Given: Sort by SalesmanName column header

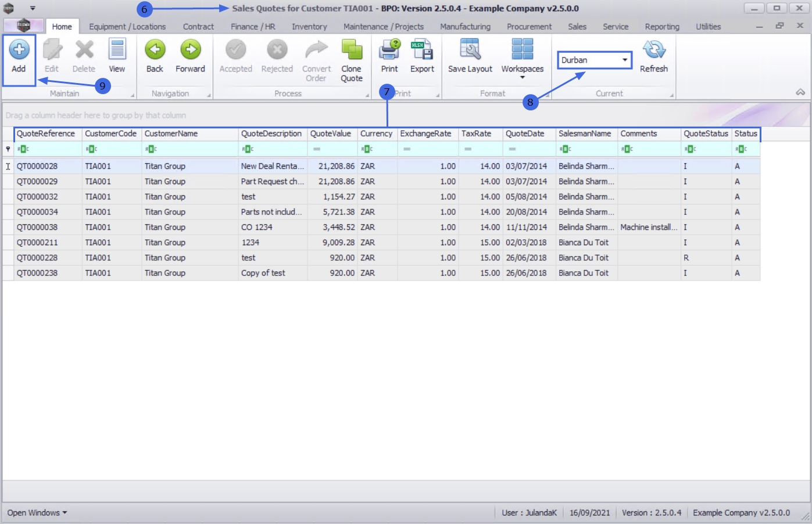Looking at the screenshot, I should point(587,134).
